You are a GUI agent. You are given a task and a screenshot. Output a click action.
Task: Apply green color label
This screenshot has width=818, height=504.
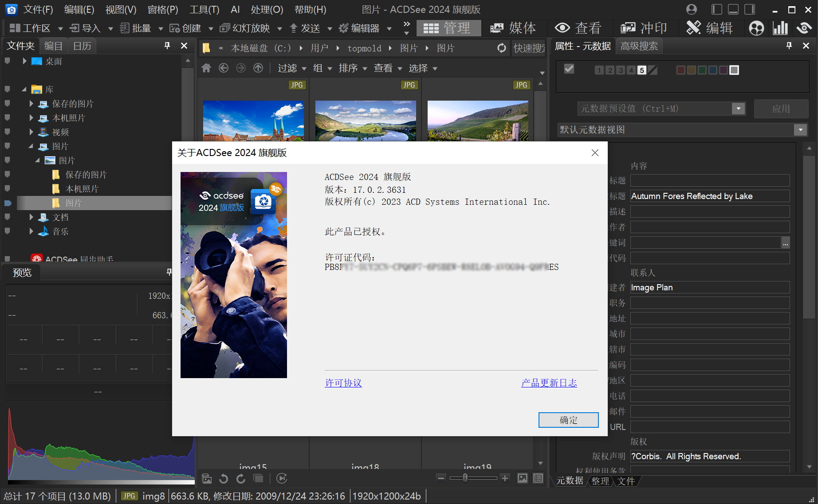click(x=702, y=70)
